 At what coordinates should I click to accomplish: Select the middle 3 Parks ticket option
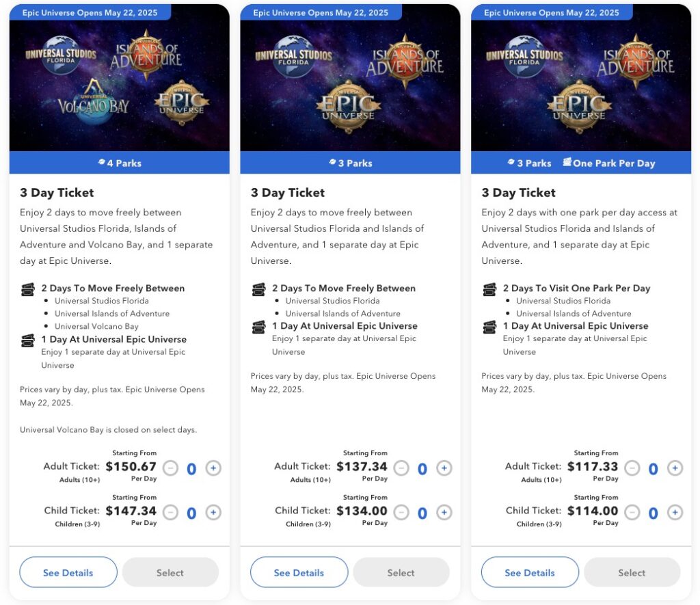point(401,572)
